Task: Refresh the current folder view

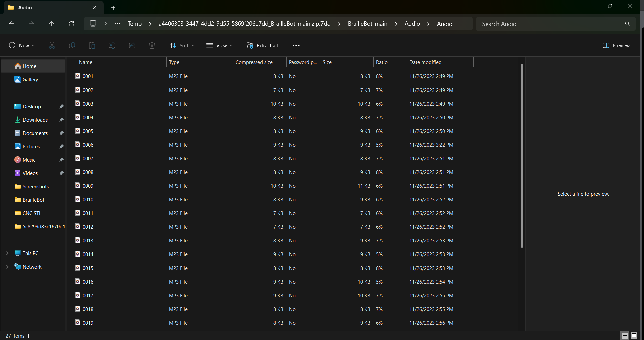Action: tap(71, 24)
